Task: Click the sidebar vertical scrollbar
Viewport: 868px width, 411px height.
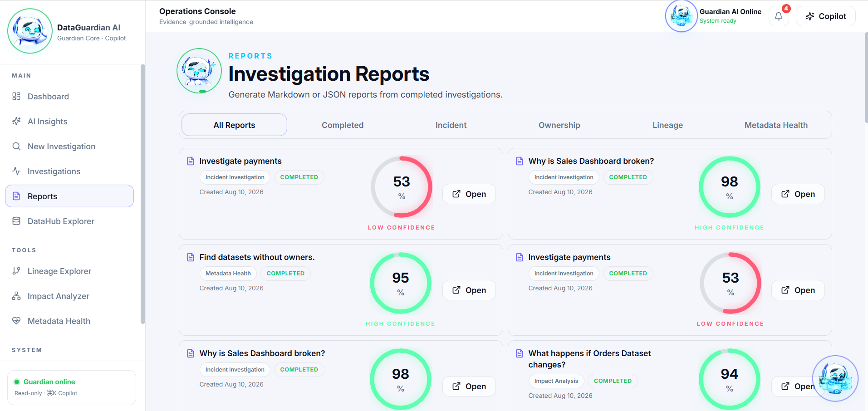Action: coord(143,194)
